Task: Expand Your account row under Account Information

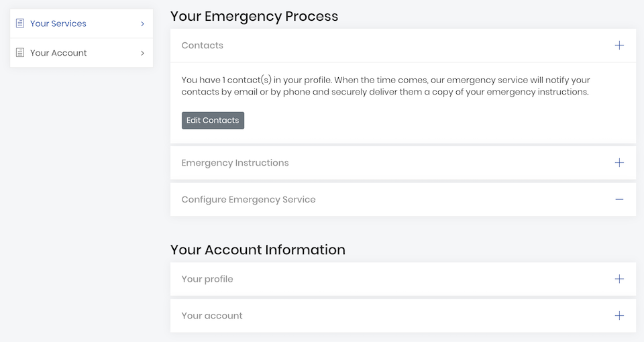Action: tap(212, 316)
